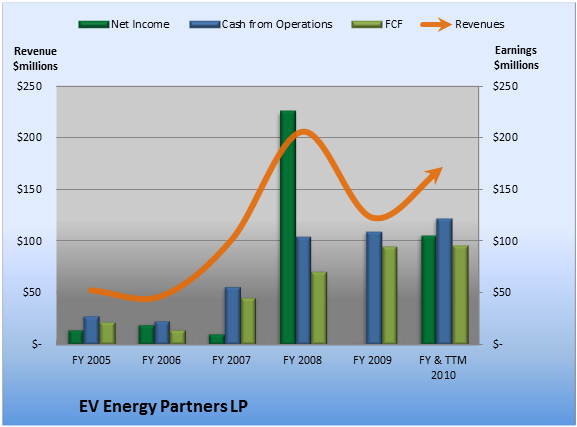Click the left axis '$250' label
577x427 pixels.
tap(29, 86)
